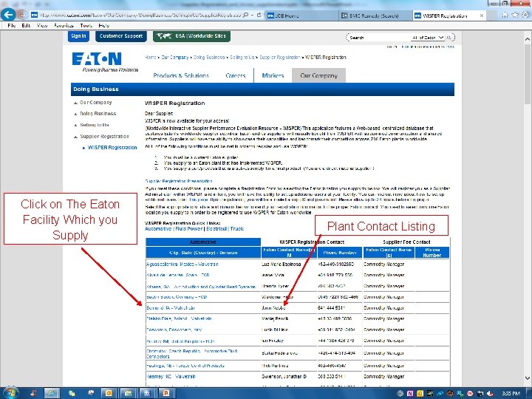Select the Markets nav tab
The height and width of the screenshot is (399, 532).
point(273,75)
